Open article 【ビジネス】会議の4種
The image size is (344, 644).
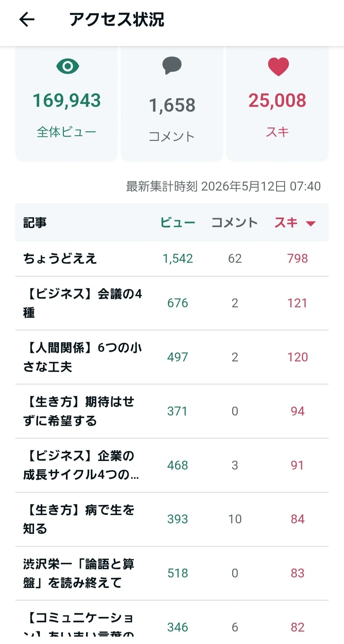coord(172,303)
